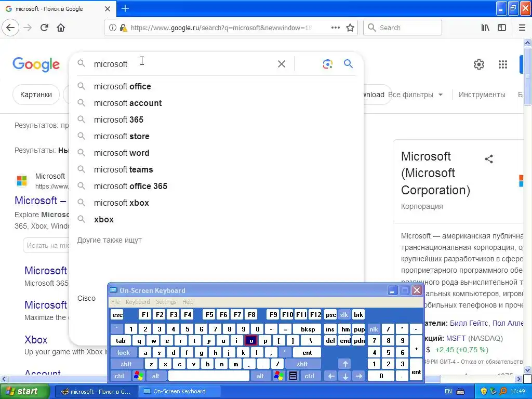
Task: Toggle the nlk num lock key
Action: pos(374,329)
